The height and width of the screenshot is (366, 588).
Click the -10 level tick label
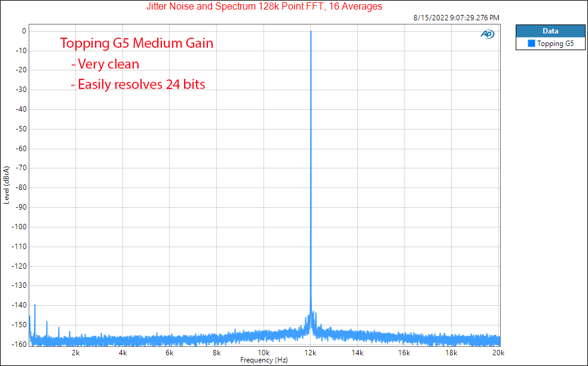(21, 51)
